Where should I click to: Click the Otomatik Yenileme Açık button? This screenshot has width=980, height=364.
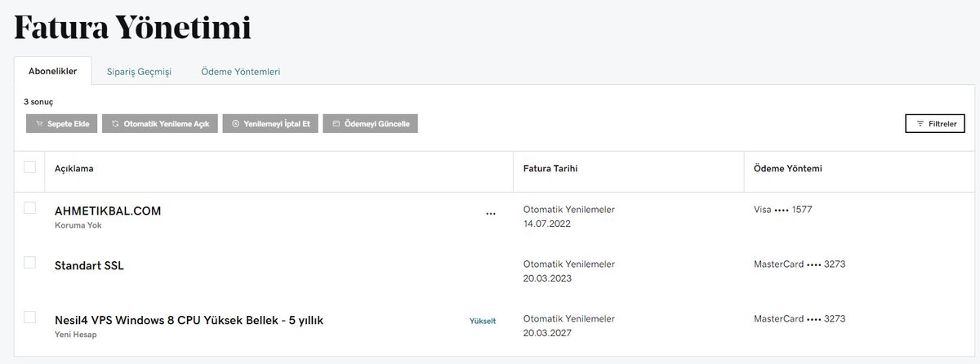point(160,123)
